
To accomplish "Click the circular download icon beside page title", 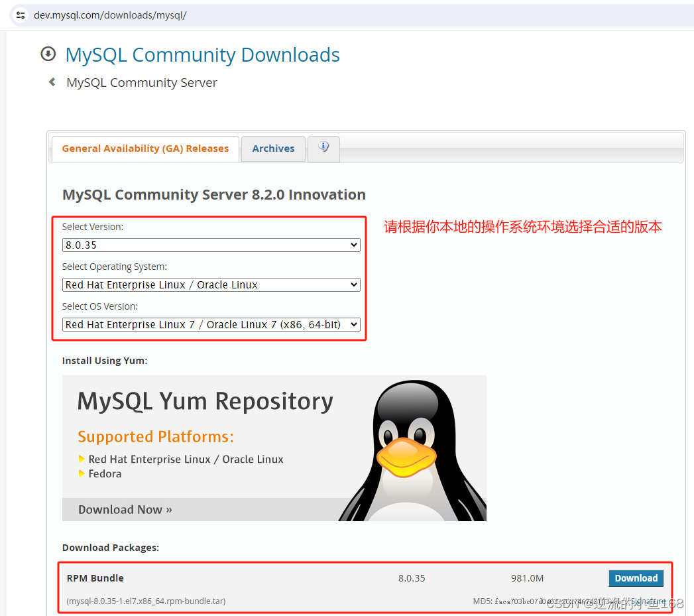I will [48, 54].
